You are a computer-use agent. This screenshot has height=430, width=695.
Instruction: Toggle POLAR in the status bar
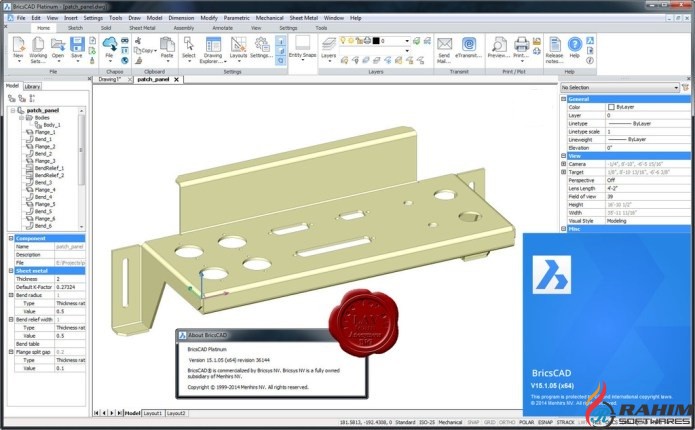point(526,422)
